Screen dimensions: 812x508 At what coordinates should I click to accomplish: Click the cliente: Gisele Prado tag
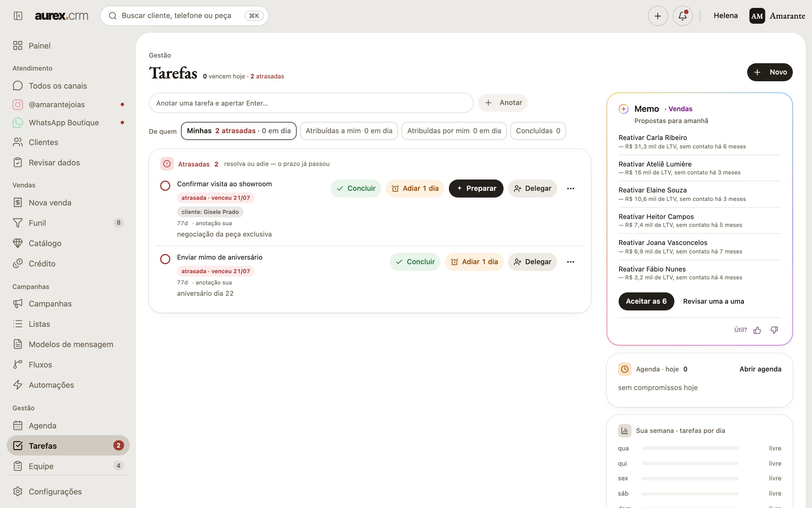210,212
